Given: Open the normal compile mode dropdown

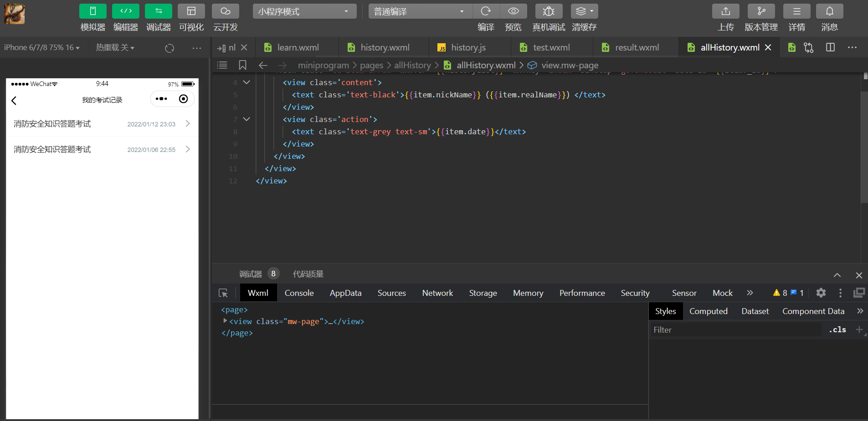Looking at the screenshot, I should pos(421,11).
